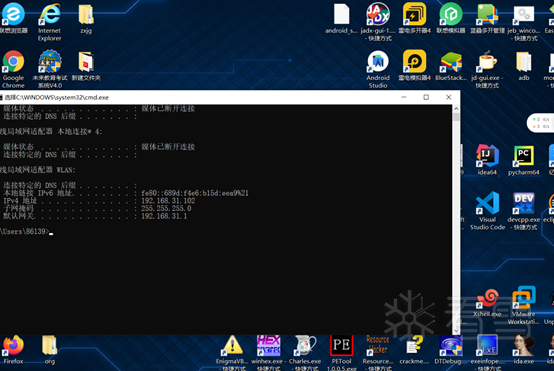Screen dimensions: 554x371
Task: Open EnigmaVB shortcut
Action: coord(232,353)
